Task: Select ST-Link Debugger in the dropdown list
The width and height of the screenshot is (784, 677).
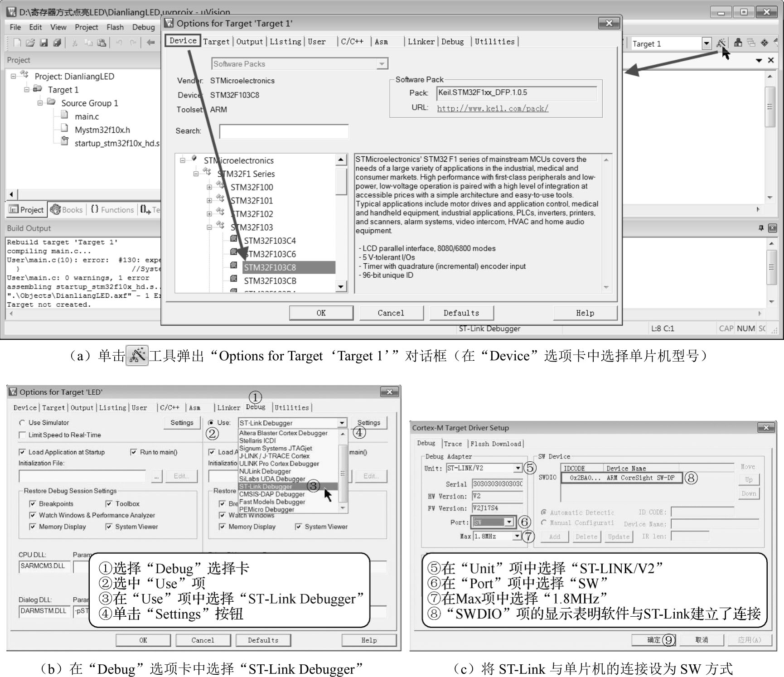Action: click(x=288, y=487)
